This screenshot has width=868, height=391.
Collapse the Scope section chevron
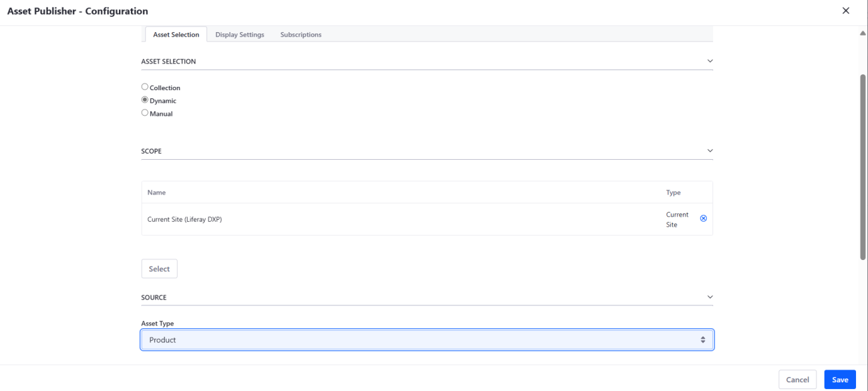(710, 150)
